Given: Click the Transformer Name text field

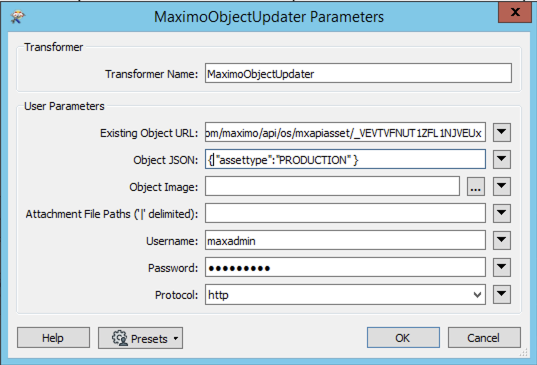Looking at the screenshot, I should pyautogui.click(x=358, y=73).
